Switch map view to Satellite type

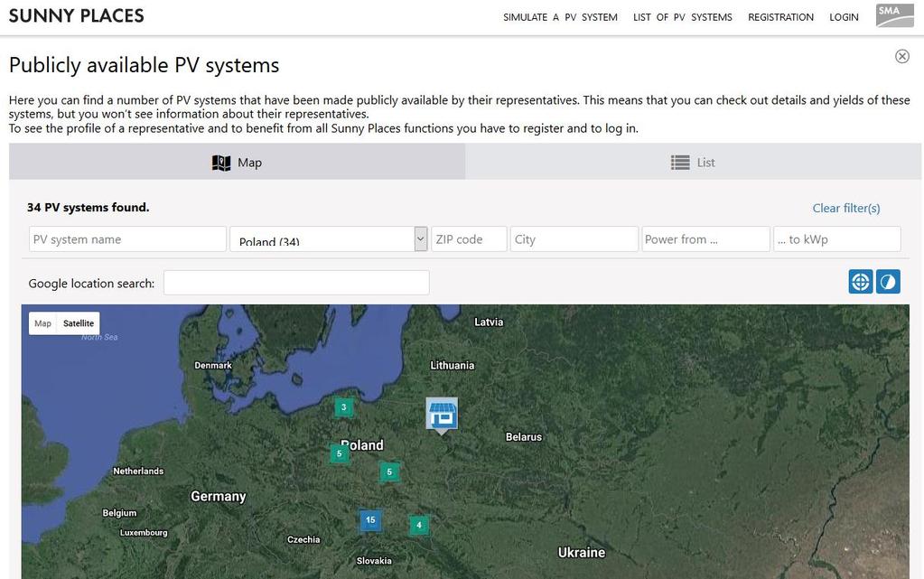click(x=79, y=323)
